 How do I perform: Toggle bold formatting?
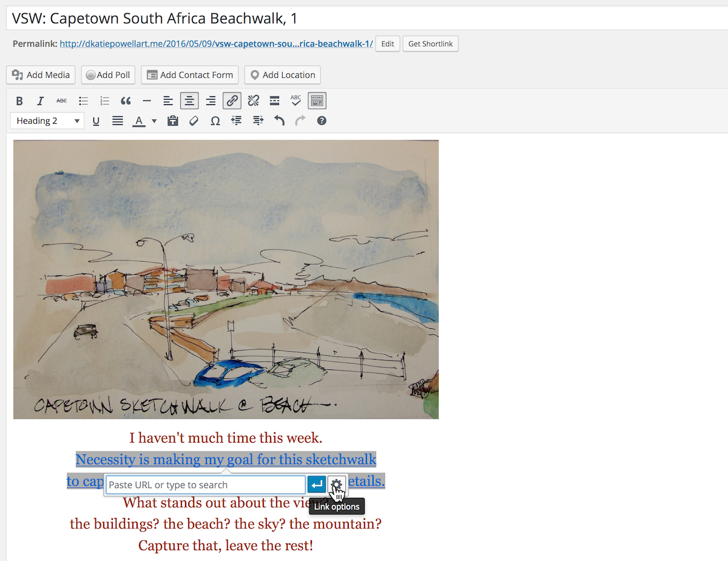click(19, 101)
